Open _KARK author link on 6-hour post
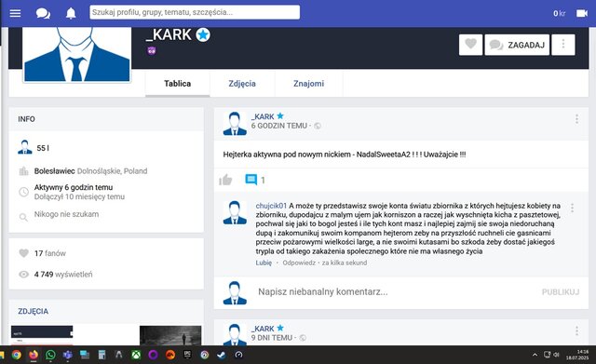This screenshot has height=364, width=596. point(263,116)
